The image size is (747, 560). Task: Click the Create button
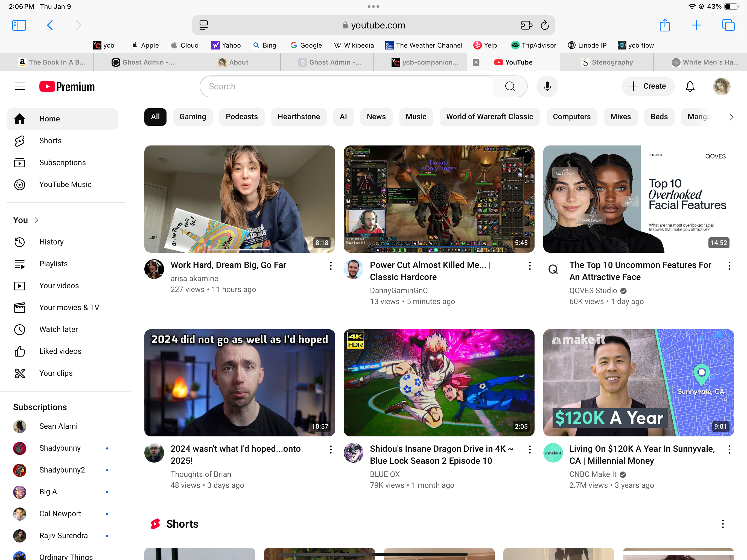click(648, 86)
